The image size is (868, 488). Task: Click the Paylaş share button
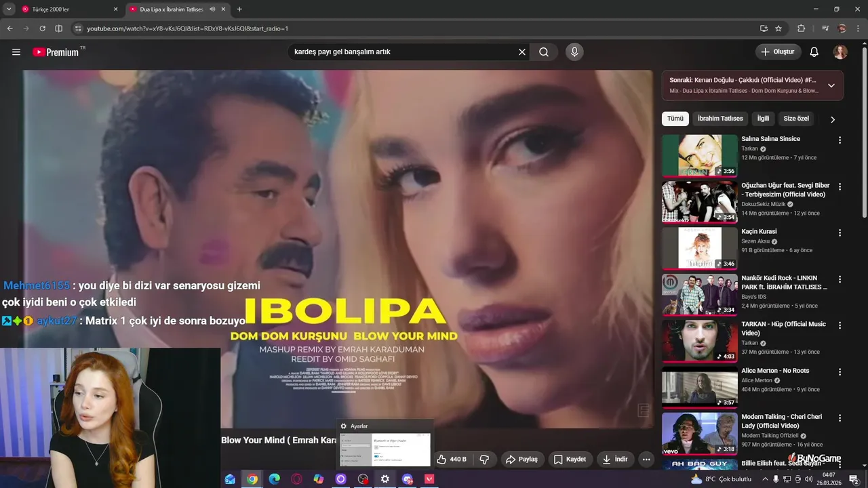point(521,460)
